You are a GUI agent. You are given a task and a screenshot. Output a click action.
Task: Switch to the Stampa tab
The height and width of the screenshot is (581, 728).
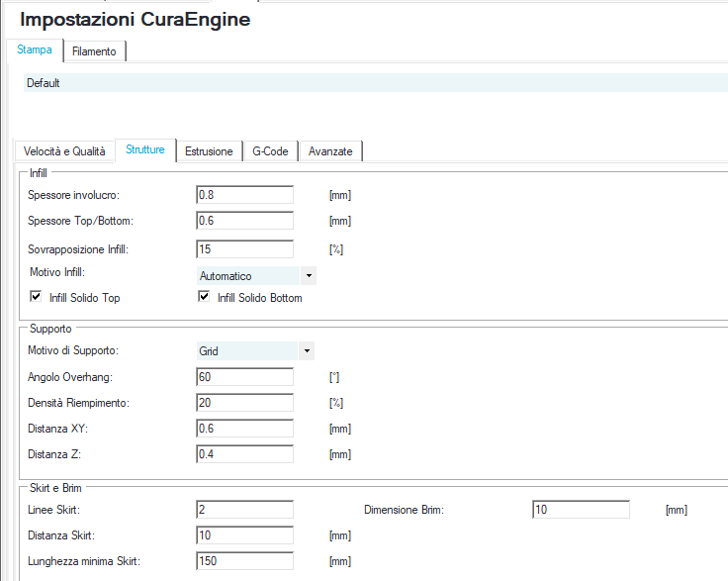tap(35, 49)
